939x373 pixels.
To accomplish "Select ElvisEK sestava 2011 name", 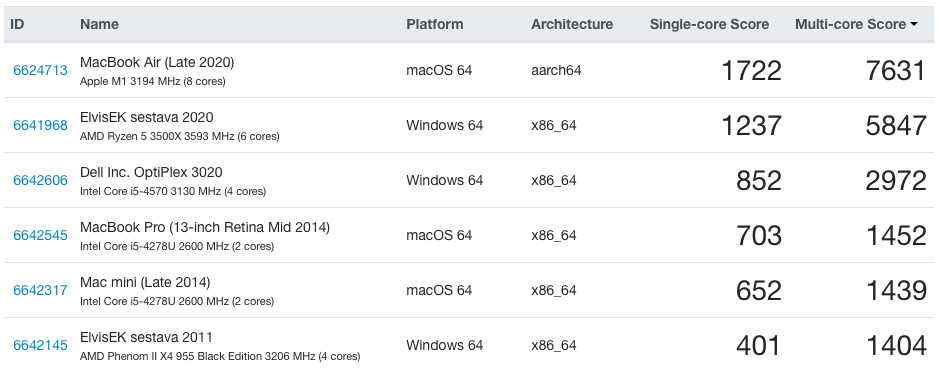I will 146,337.
